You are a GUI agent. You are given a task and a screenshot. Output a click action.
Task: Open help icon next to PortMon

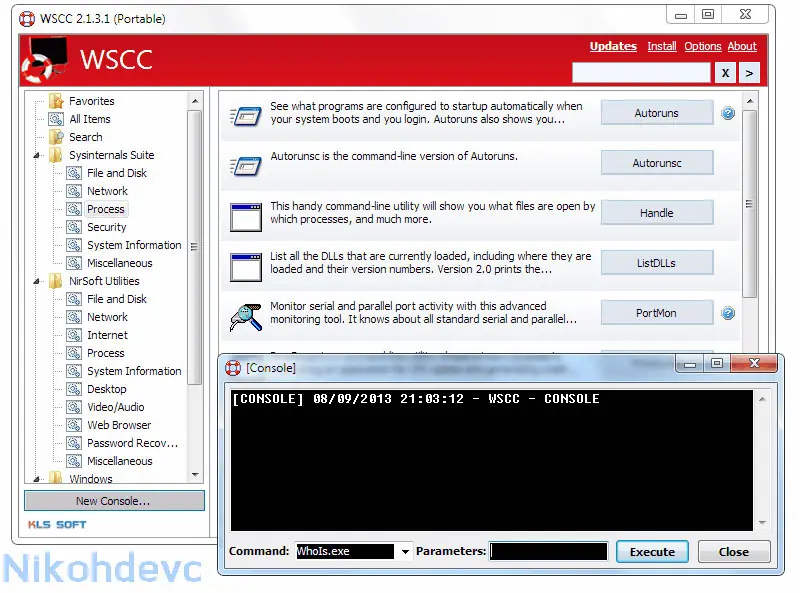(728, 313)
